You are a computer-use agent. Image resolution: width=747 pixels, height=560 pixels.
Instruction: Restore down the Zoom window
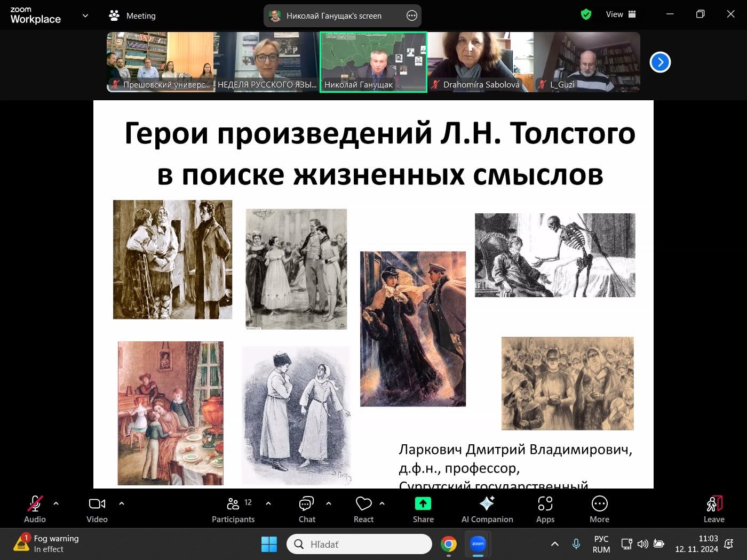[x=701, y=14]
